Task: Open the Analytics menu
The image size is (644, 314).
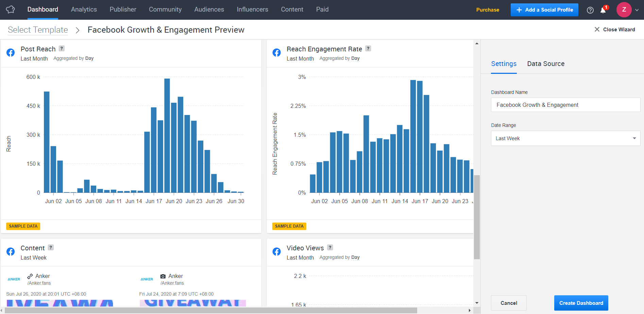Action: (x=84, y=10)
